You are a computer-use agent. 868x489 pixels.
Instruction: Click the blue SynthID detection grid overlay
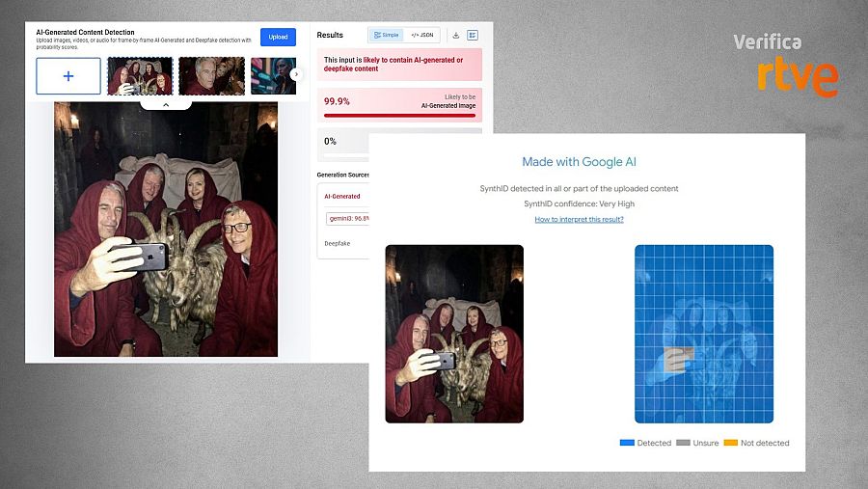(703, 334)
